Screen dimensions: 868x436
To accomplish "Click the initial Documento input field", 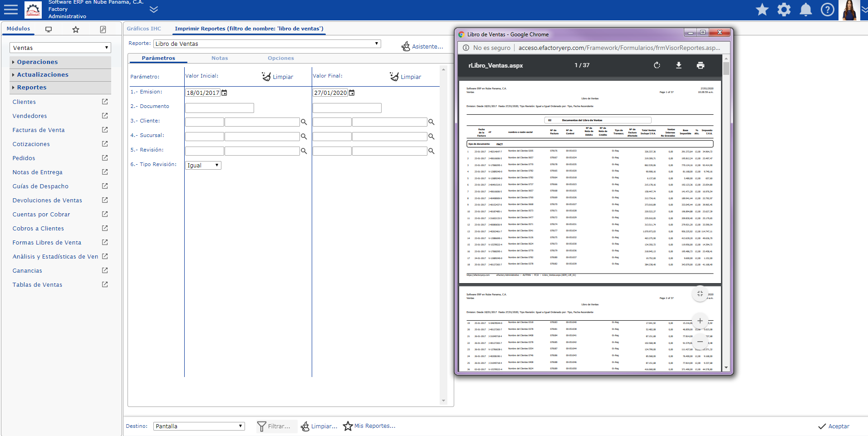I will (x=219, y=108).
